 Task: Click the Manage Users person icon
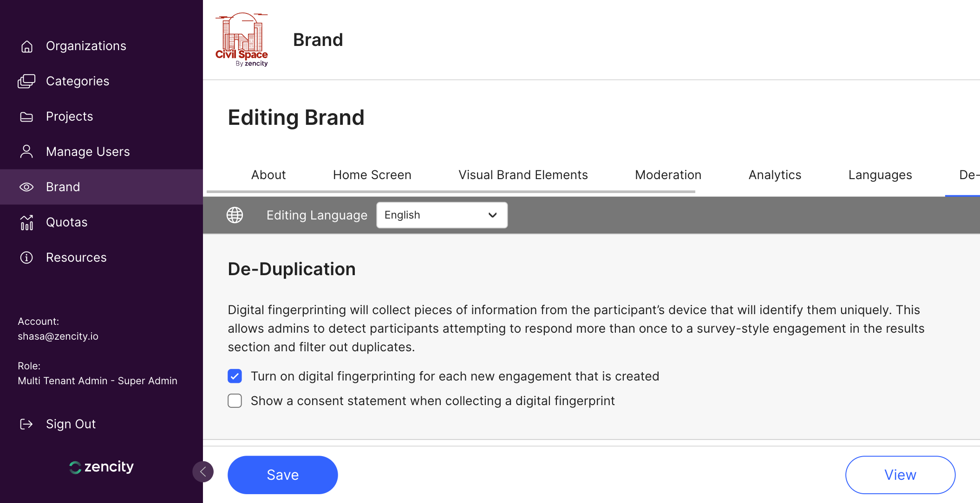tap(26, 152)
